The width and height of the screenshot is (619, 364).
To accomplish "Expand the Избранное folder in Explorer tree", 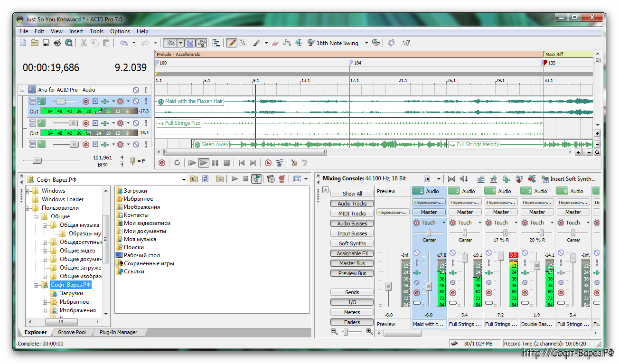I will pos(45,302).
